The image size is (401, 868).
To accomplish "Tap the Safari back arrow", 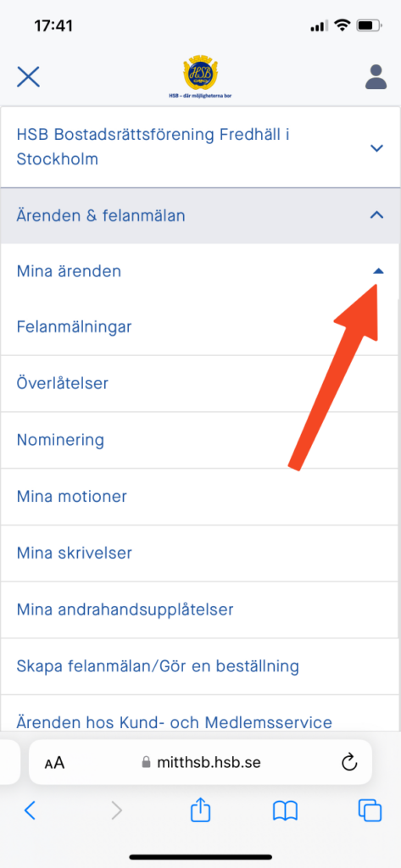I will coord(30,811).
